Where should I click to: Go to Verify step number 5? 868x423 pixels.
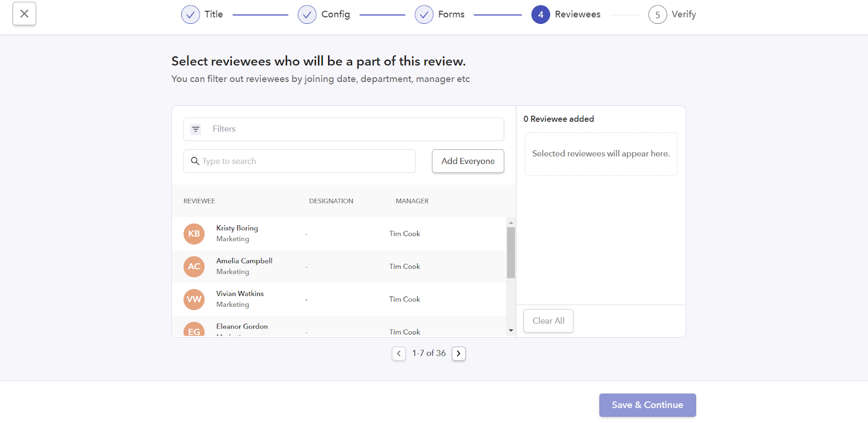[658, 15]
